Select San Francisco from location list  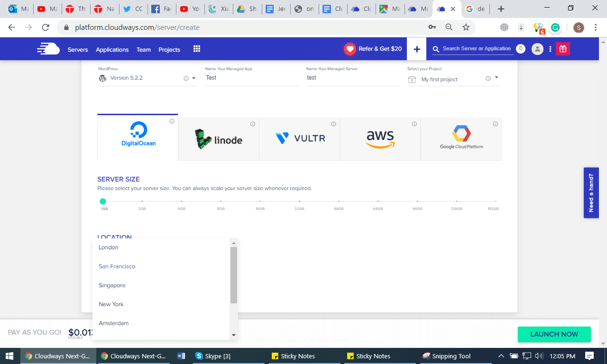tap(162, 266)
